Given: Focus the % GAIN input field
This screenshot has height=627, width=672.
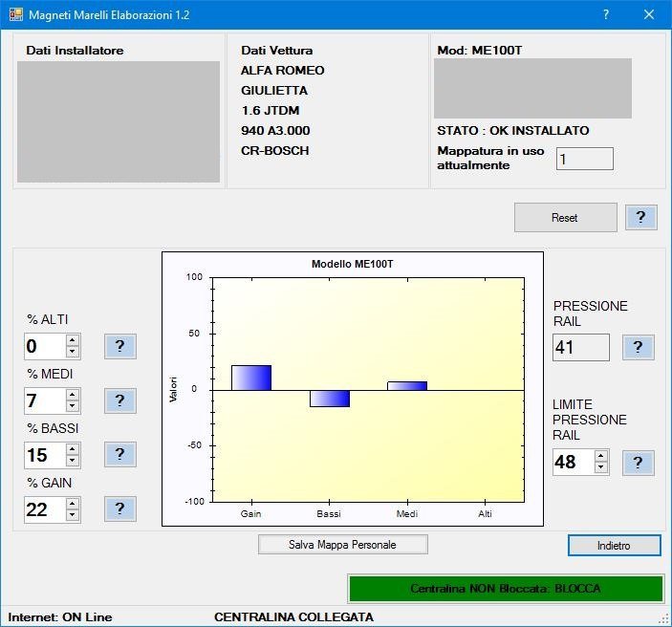Looking at the screenshot, I should (46, 509).
